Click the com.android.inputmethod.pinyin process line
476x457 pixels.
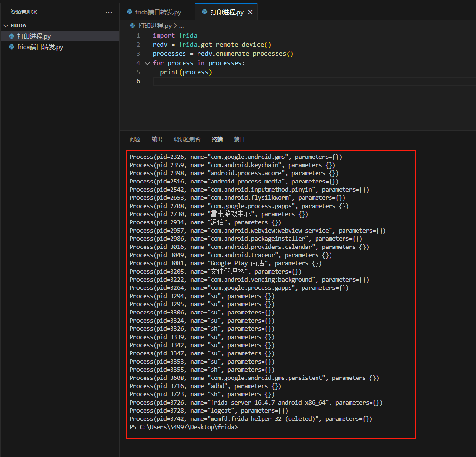(x=249, y=190)
